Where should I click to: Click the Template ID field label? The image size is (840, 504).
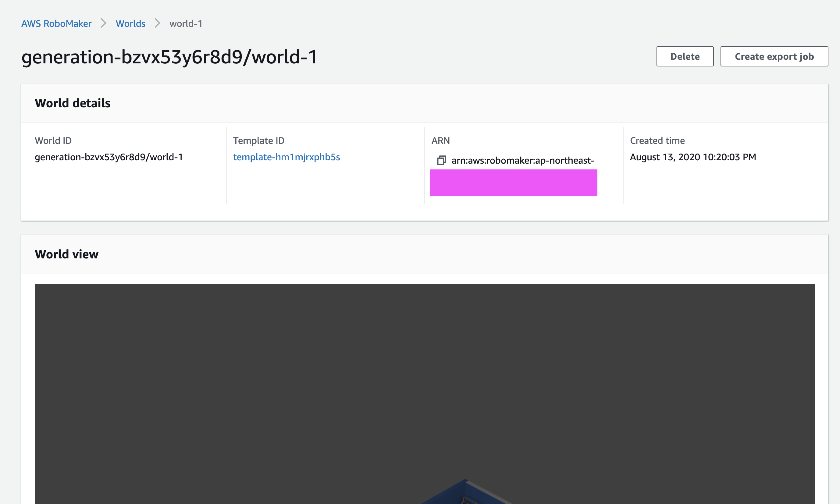click(x=258, y=140)
